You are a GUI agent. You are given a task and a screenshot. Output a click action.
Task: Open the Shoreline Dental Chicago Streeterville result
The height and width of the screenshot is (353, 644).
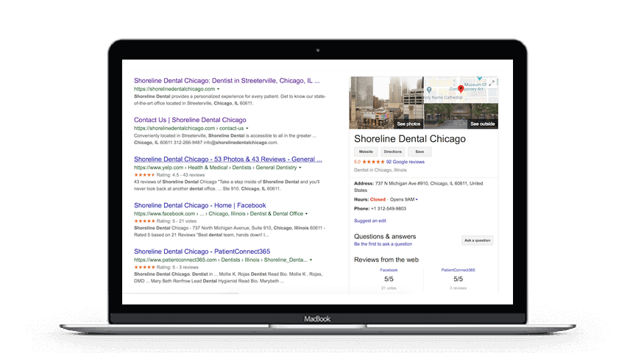pyautogui.click(x=227, y=81)
